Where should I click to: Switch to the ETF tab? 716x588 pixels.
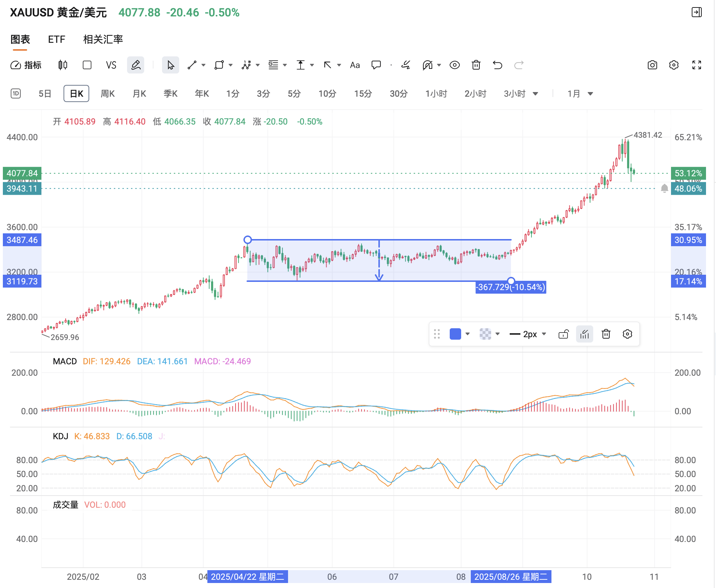pos(56,39)
